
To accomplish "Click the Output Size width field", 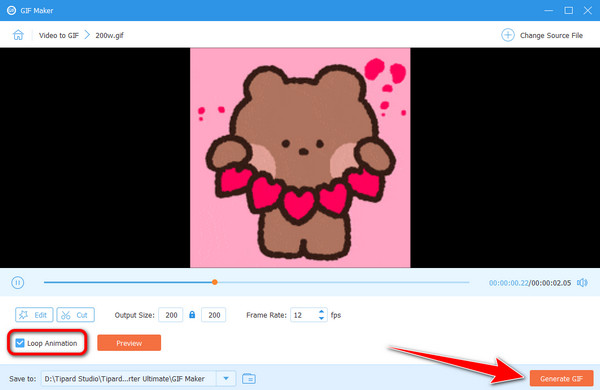I will pos(171,315).
